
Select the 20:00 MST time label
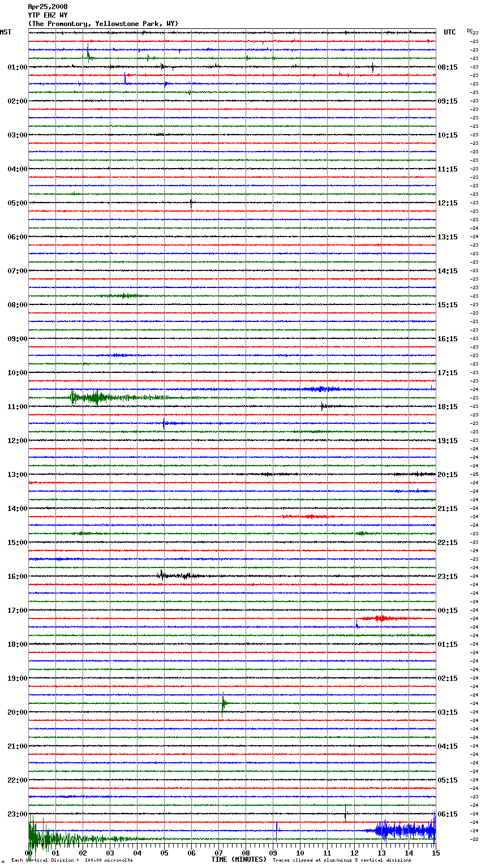(x=17, y=712)
